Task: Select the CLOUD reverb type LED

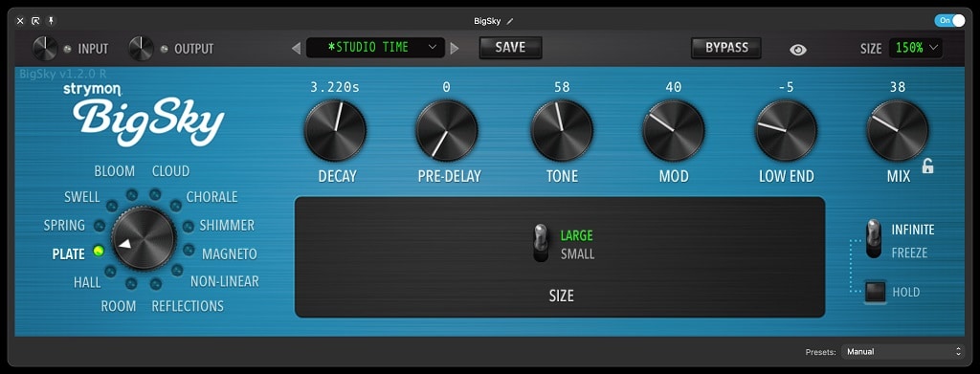Action: pos(155,194)
